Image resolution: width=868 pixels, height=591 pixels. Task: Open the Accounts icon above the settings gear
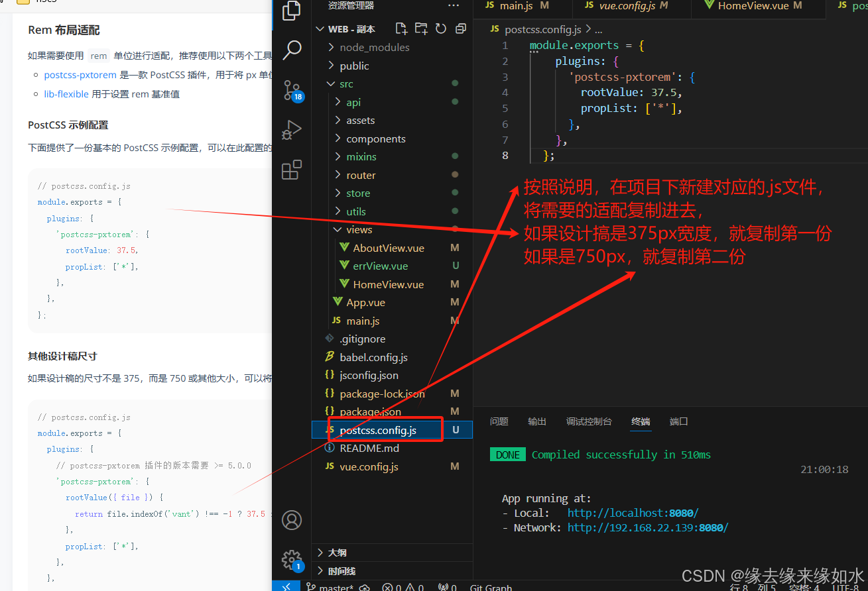(x=292, y=520)
